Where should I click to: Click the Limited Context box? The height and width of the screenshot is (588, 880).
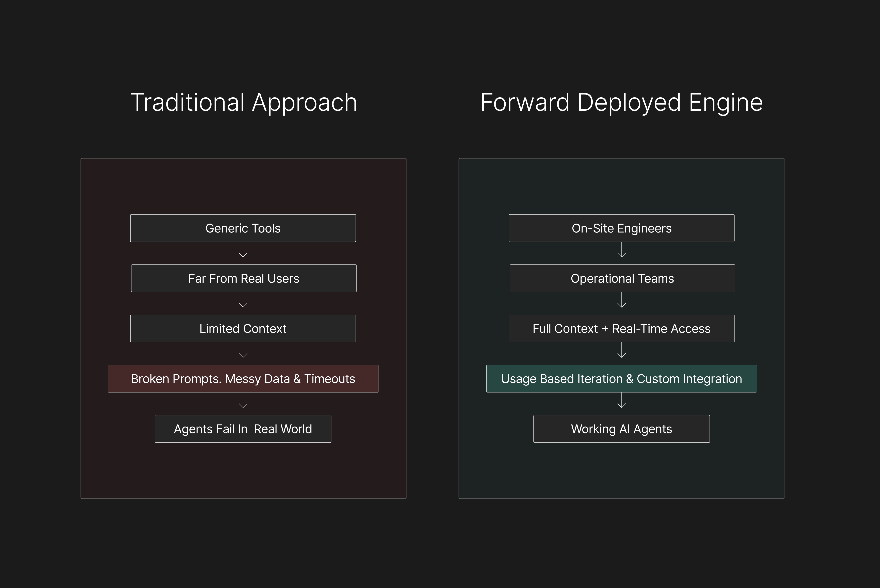tap(243, 329)
